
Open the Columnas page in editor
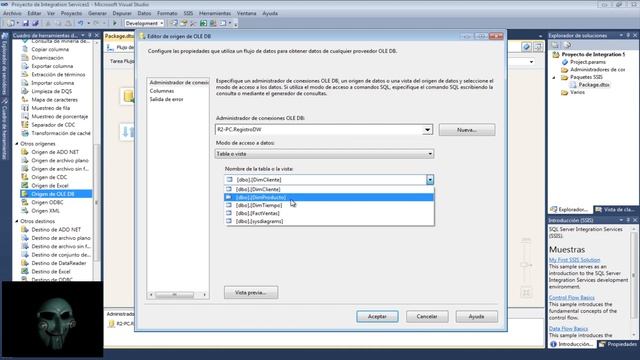162,91
